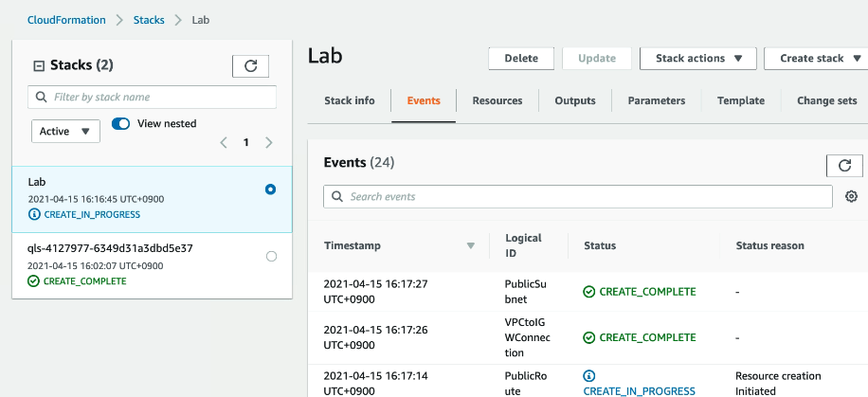The width and height of the screenshot is (868, 397).
Task: Collapse the Stacks panel with minus icon
Action: 39,66
